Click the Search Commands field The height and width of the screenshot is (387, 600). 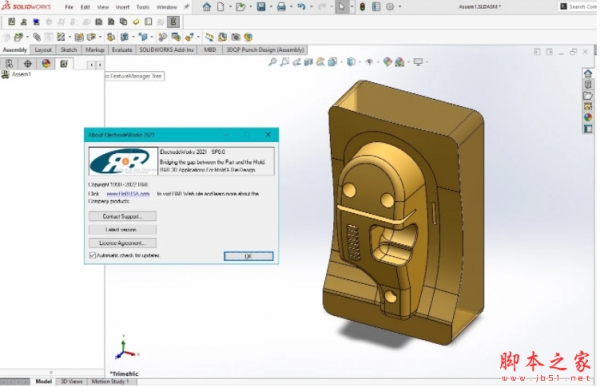click(x=578, y=7)
